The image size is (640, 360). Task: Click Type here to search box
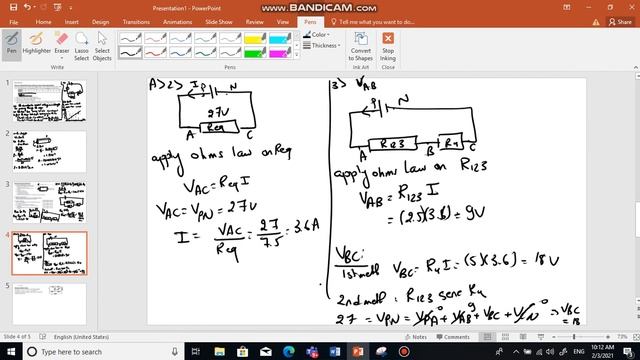102,351
